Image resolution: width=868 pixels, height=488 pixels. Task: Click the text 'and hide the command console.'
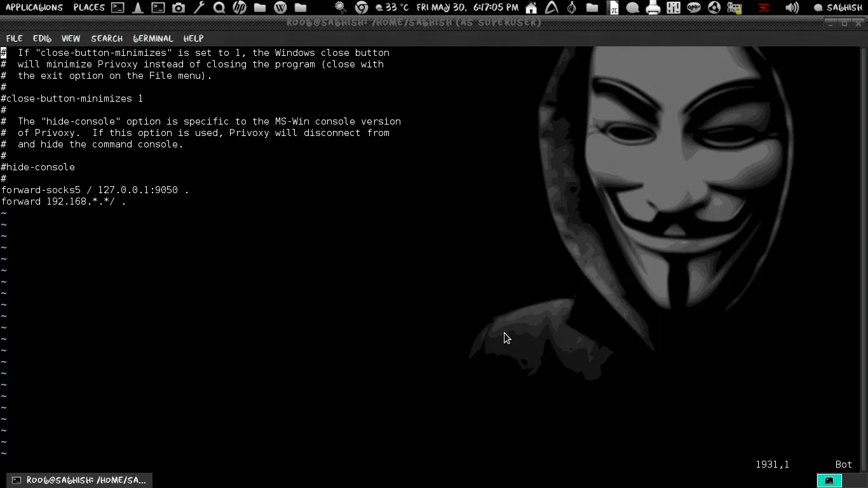(100, 144)
